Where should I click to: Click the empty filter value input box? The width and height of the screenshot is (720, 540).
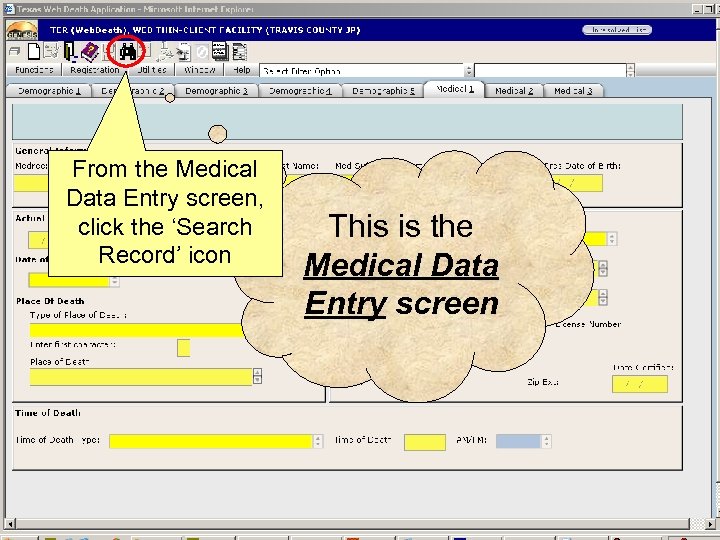click(x=550, y=71)
